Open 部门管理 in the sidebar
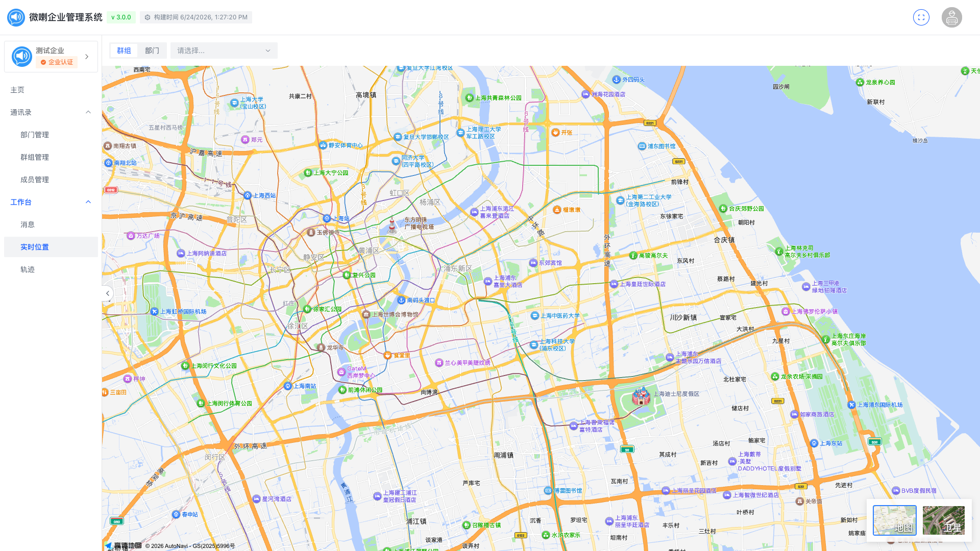Image resolution: width=980 pixels, height=551 pixels. click(x=51, y=135)
